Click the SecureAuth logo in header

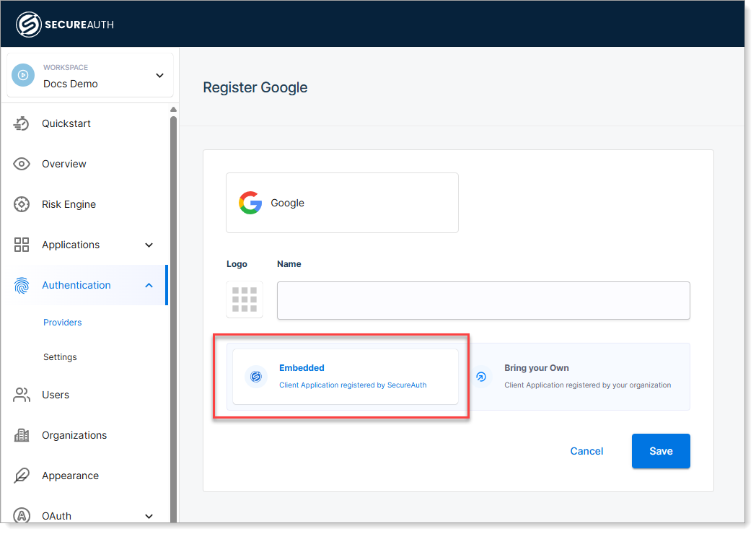pyautogui.click(x=65, y=24)
